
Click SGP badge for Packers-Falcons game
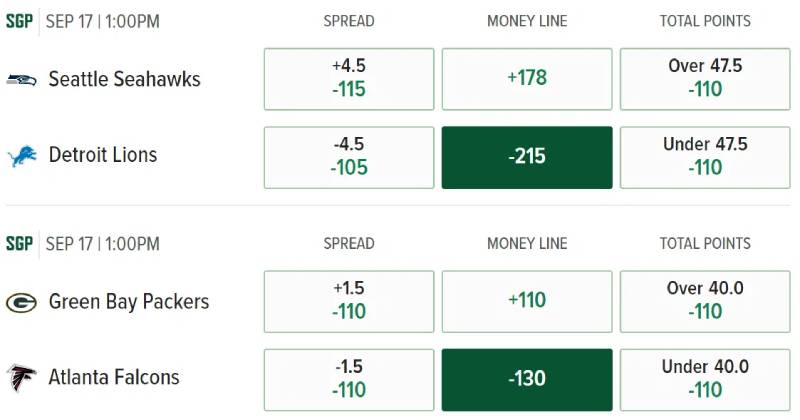(19, 243)
